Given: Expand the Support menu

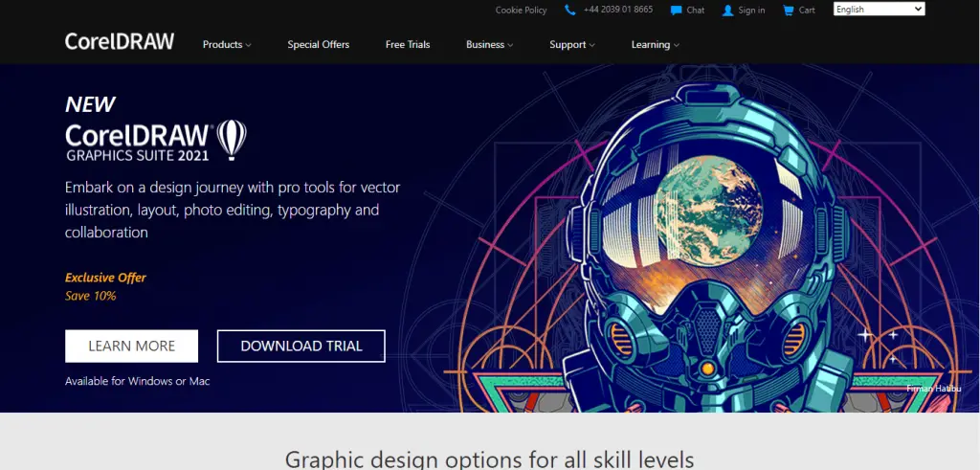Looking at the screenshot, I should [572, 44].
